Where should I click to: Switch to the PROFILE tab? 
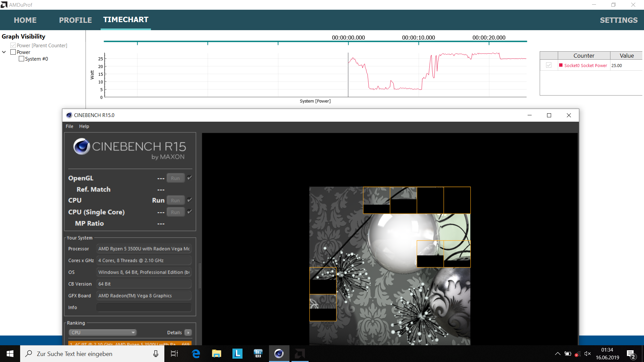tap(75, 20)
